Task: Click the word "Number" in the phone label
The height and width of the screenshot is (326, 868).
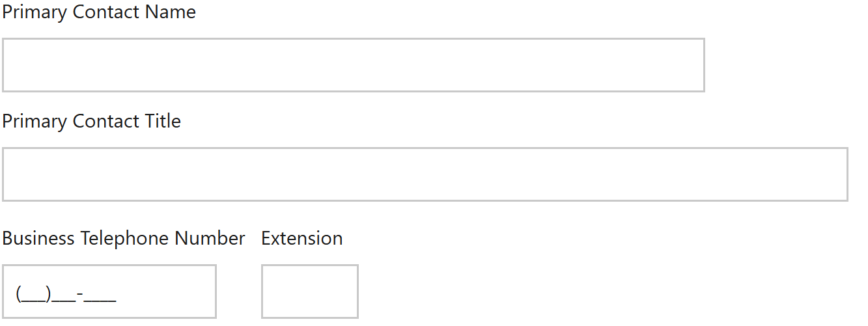Action: (210, 239)
